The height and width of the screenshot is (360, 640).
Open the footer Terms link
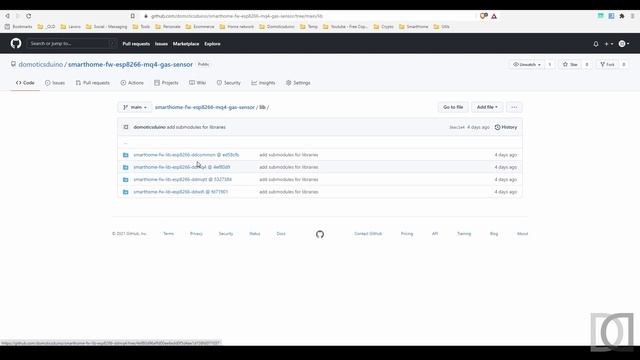[x=169, y=234]
